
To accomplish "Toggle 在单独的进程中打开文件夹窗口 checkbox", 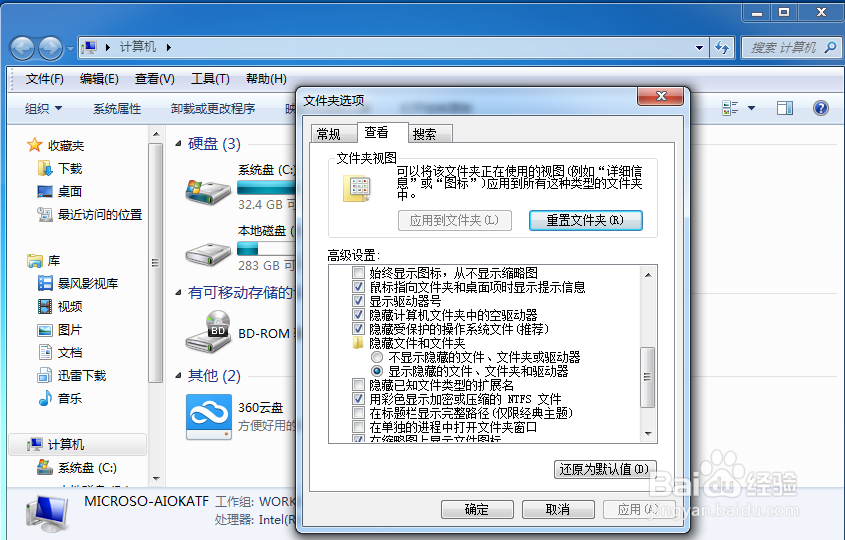I will pyautogui.click(x=358, y=427).
